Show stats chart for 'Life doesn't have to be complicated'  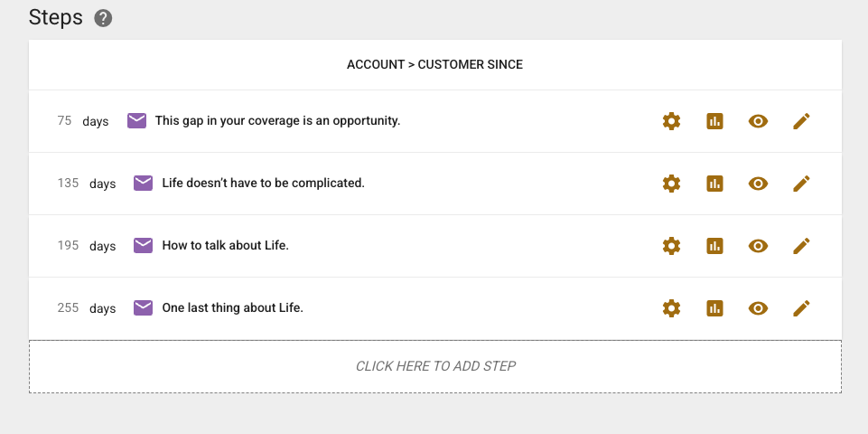(714, 184)
